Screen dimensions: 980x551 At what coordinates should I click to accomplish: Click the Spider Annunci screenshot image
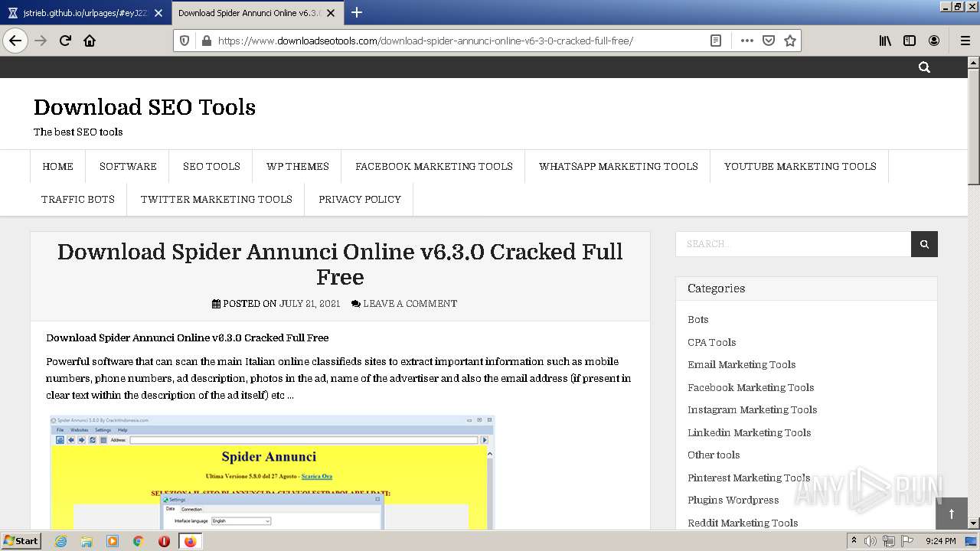pyautogui.click(x=272, y=472)
